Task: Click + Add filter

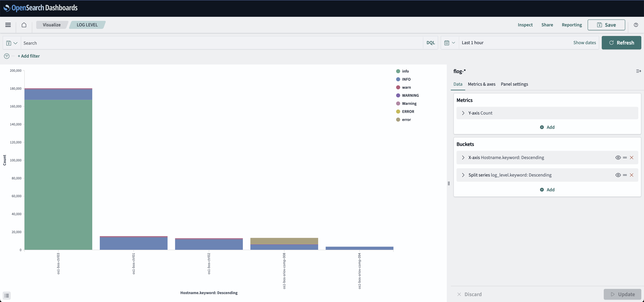Action: coord(29,56)
